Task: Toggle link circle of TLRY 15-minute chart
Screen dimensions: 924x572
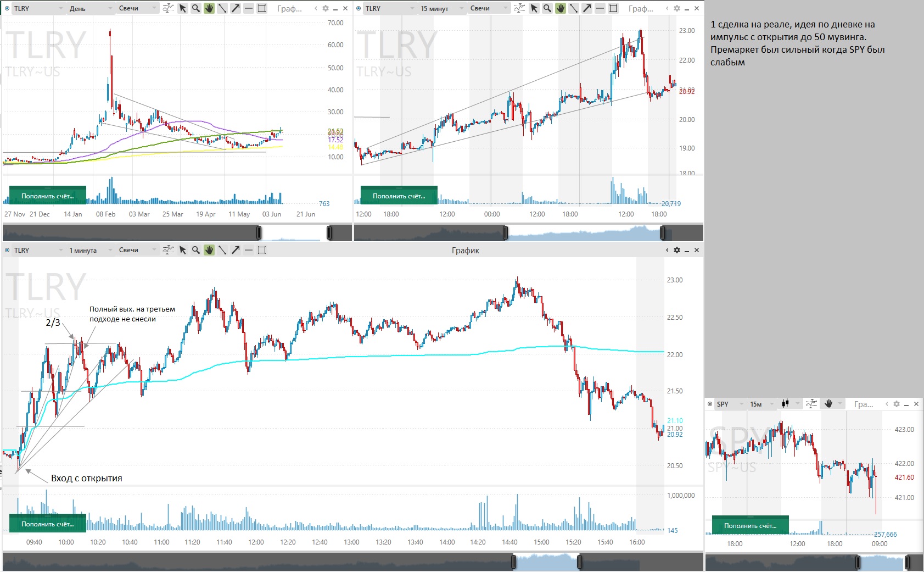Action: point(359,8)
